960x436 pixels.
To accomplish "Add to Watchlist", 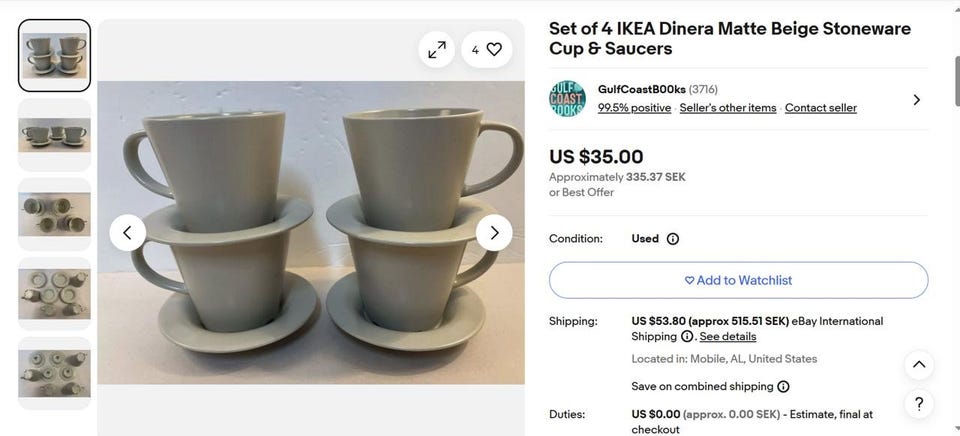I will [738, 280].
